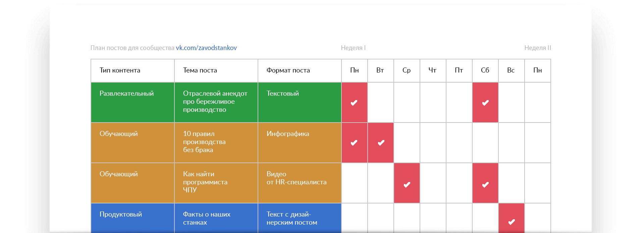Toggle Tuesday checkmark for Инфографика row
This screenshot has height=233, width=644.
381,143
